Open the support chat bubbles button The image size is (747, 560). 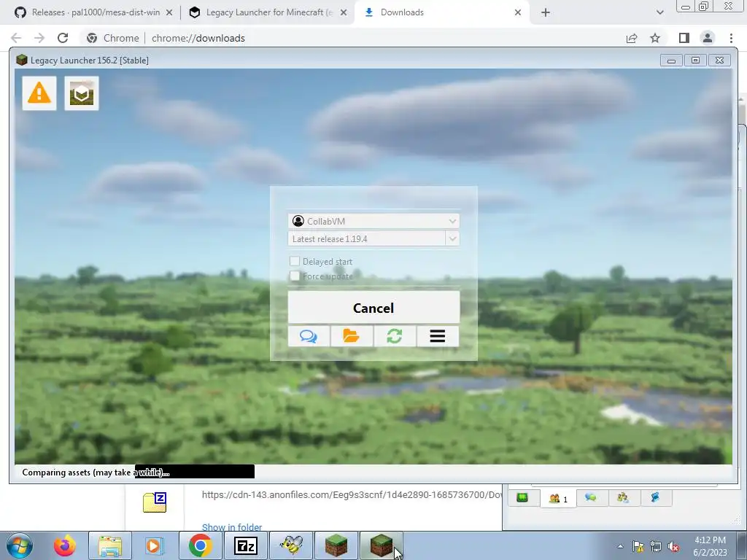click(x=309, y=336)
